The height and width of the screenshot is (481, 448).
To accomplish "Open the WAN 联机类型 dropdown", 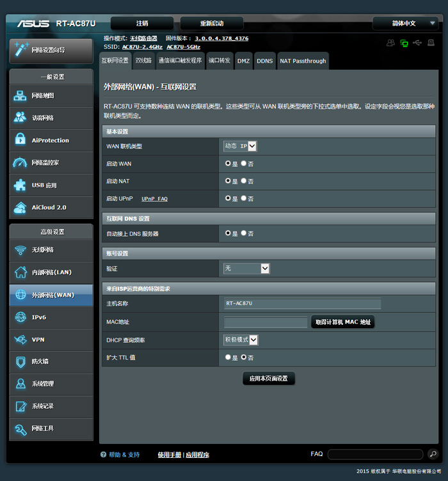I will pyautogui.click(x=240, y=146).
